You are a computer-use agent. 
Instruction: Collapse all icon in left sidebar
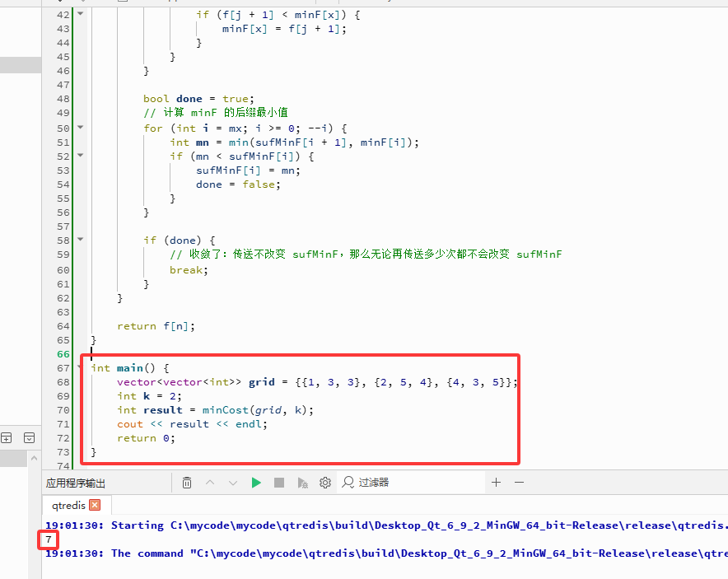click(30, 438)
